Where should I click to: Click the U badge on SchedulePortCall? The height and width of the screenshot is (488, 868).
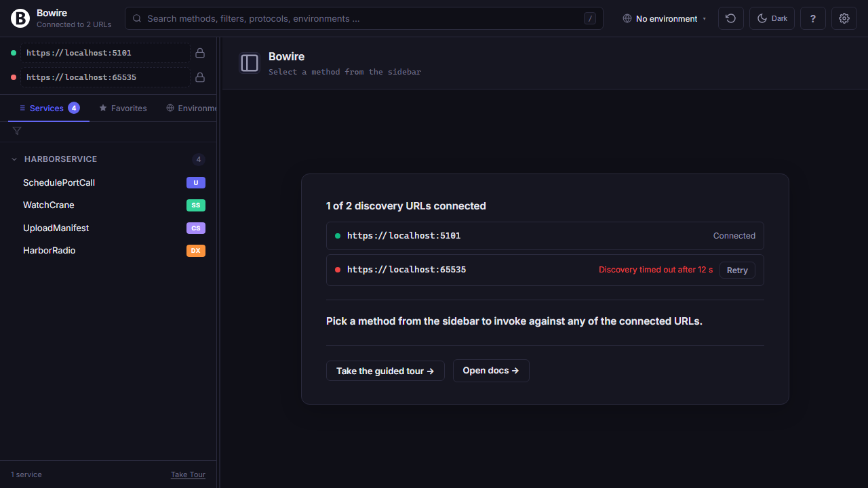coord(196,182)
